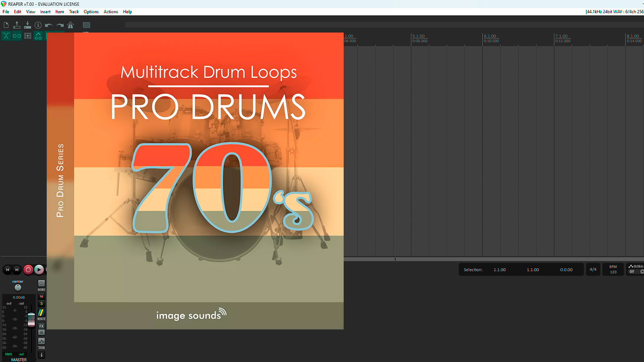Toggle the metronome icon
Viewport: 644px width, 362px height.
tap(71, 25)
